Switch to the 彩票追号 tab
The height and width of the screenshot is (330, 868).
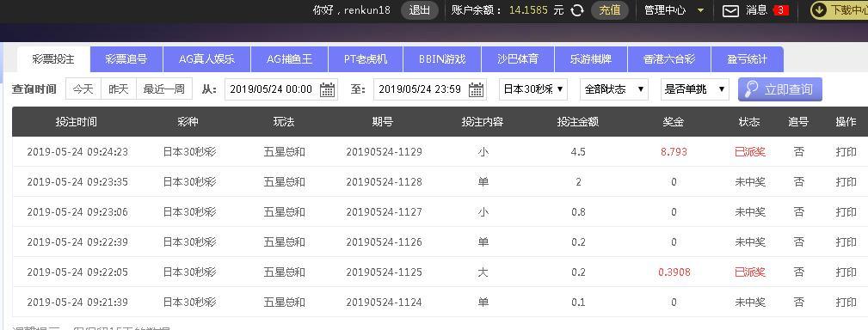[126, 59]
